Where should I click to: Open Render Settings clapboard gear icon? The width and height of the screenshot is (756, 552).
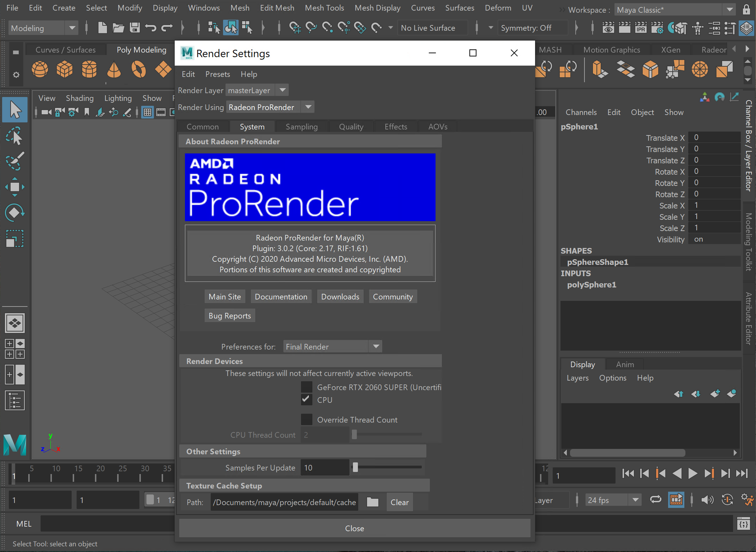pyautogui.click(x=657, y=28)
